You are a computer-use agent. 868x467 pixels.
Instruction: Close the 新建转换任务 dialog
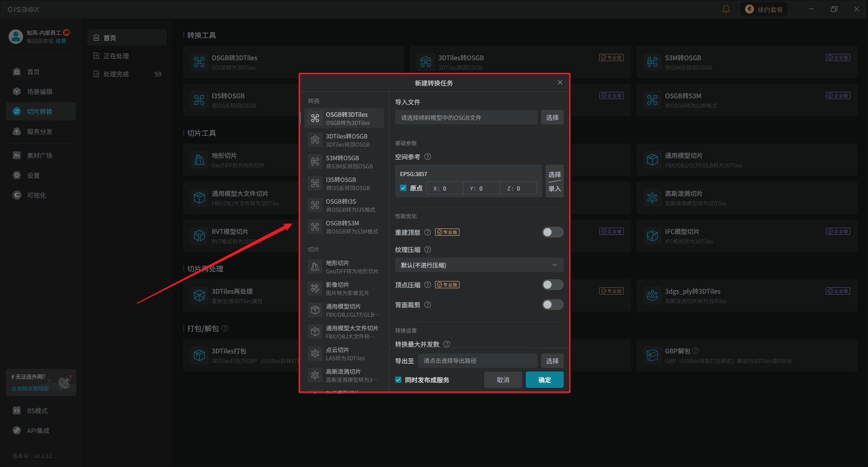coord(560,82)
